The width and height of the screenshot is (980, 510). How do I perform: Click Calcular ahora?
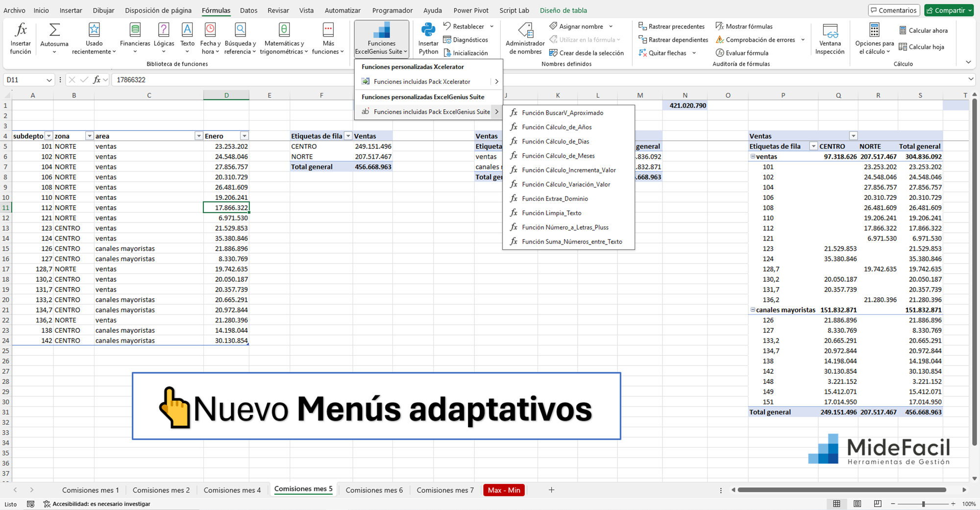click(x=923, y=30)
